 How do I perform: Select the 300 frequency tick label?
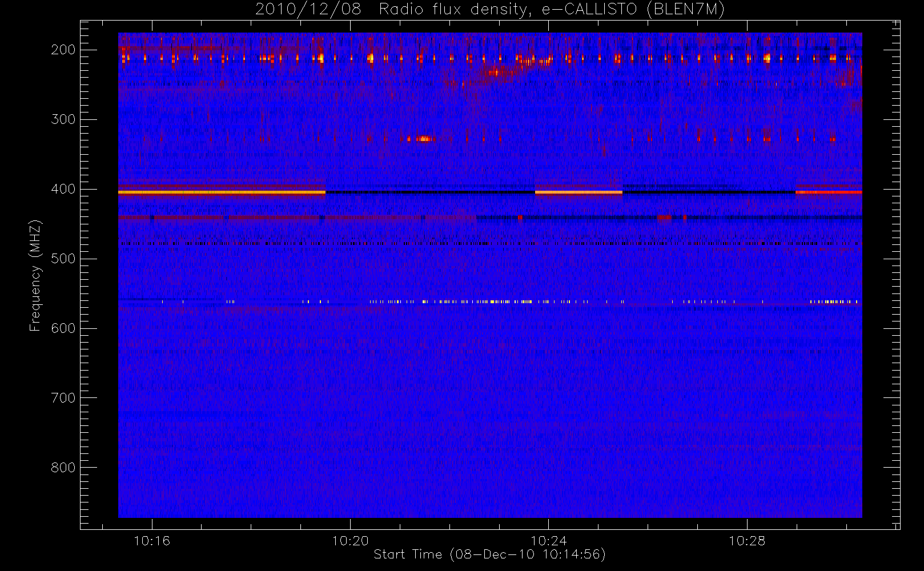tap(63, 119)
